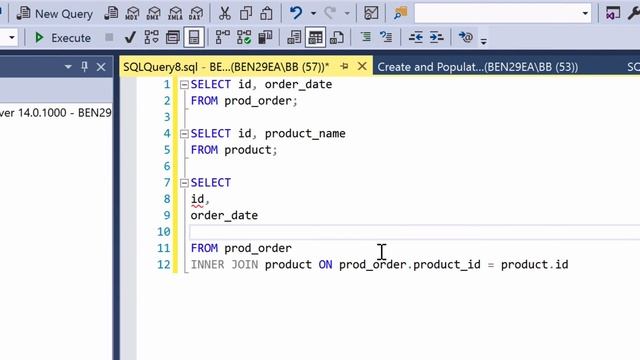Comment out the selected lines

coord(365,38)
